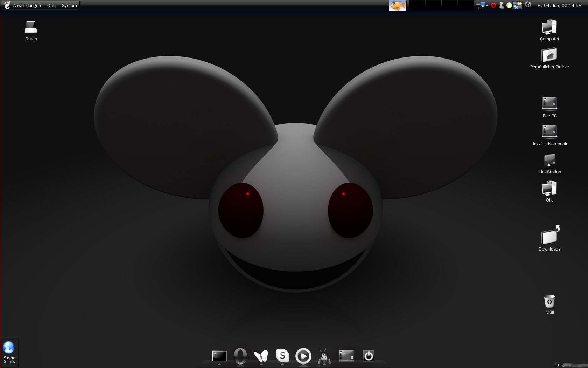Screen dimensions: 588x368
Task: Click the Jezzies Notebook label text
Action: (x=549, y=144)
